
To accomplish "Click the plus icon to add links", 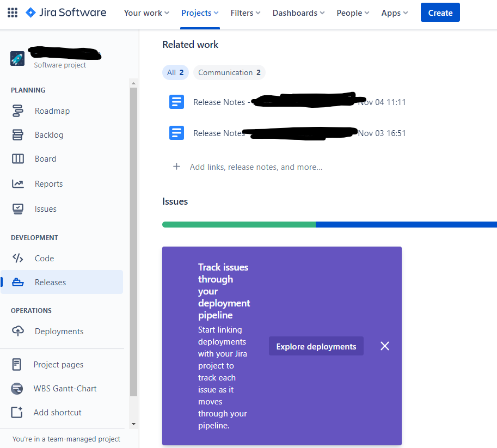I will coord(176,167).
